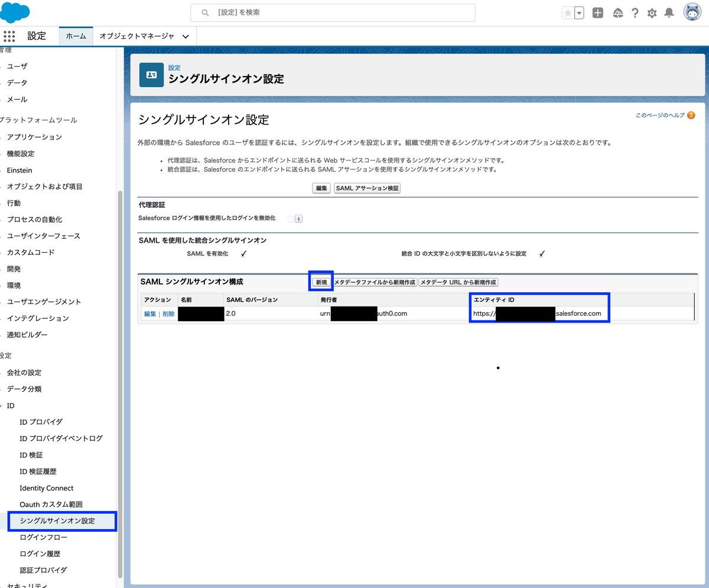The height and width of the screenshot is (588, 709).
Task: Click the SAML アサーション検証 button
Action: click(x=367, y=188)
